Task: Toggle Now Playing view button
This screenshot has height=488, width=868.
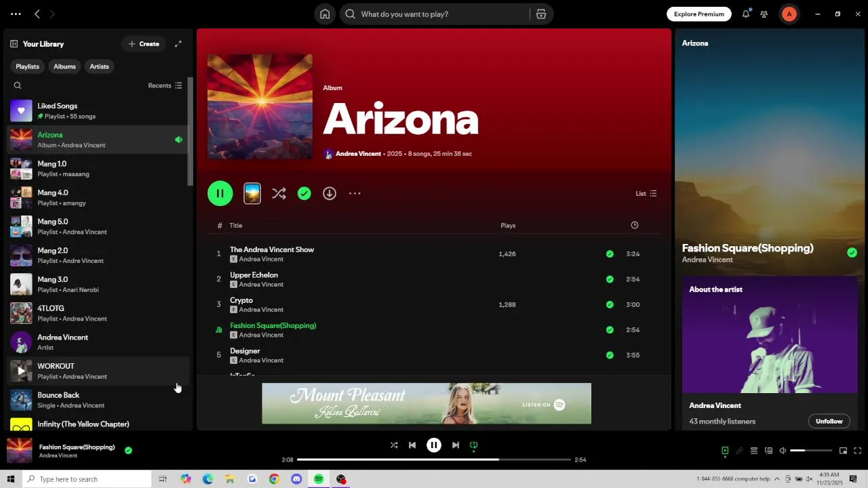Action: click(725, 451)
